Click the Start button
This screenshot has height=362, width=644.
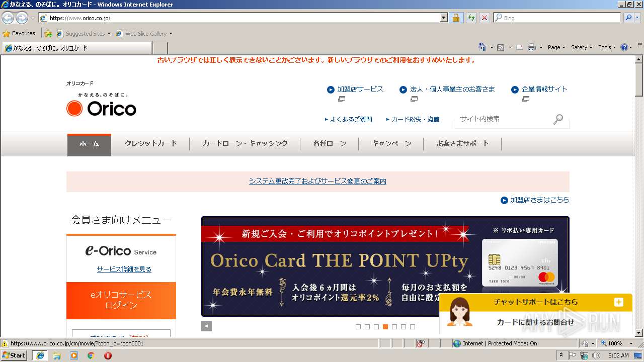14,355
